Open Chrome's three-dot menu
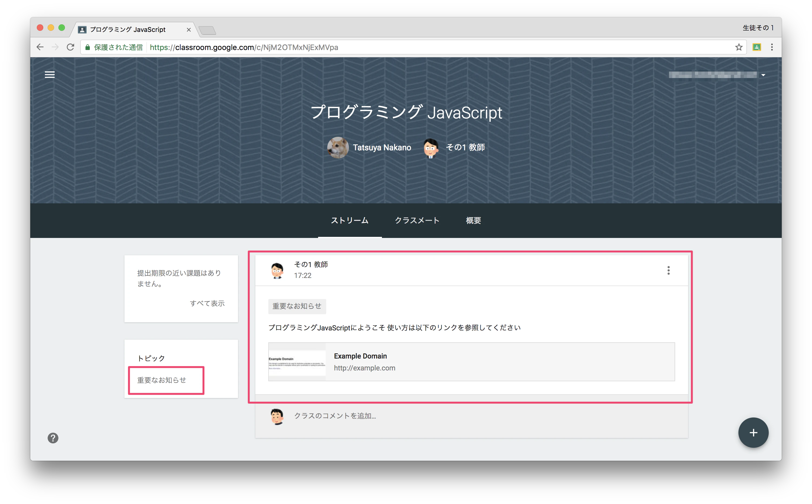 coord(772,47)
